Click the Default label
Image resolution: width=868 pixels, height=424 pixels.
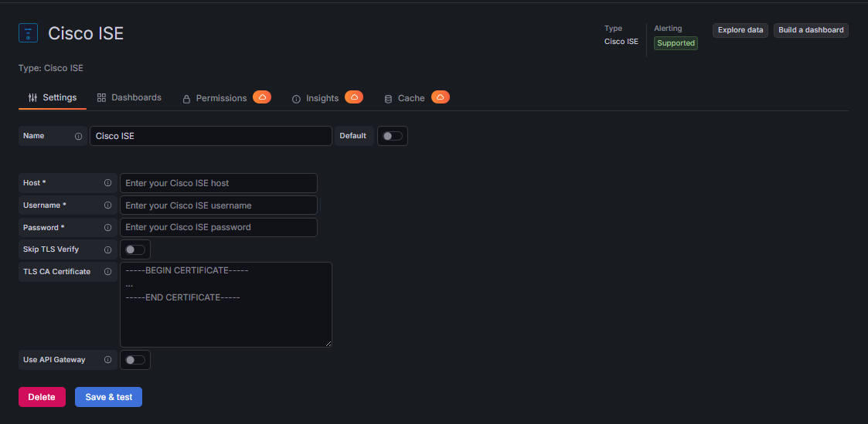[x=352, y=136]
